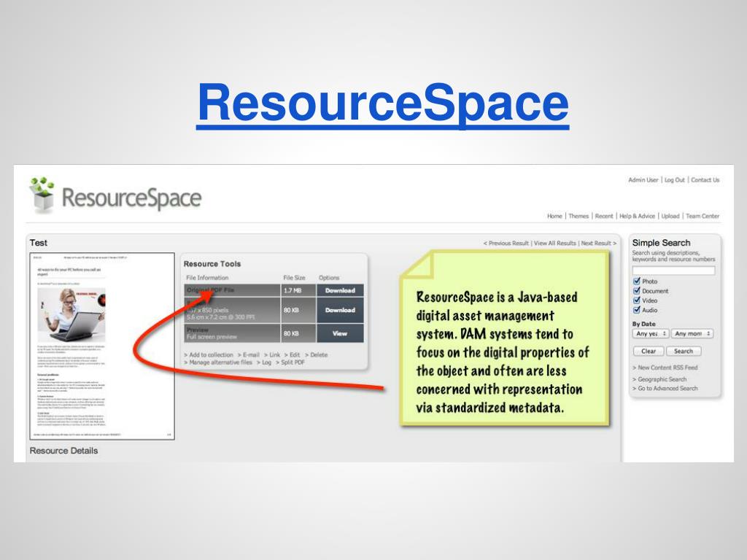Click the Search button
Viewport: 747px width, 560px height.
tap(683, 351)
